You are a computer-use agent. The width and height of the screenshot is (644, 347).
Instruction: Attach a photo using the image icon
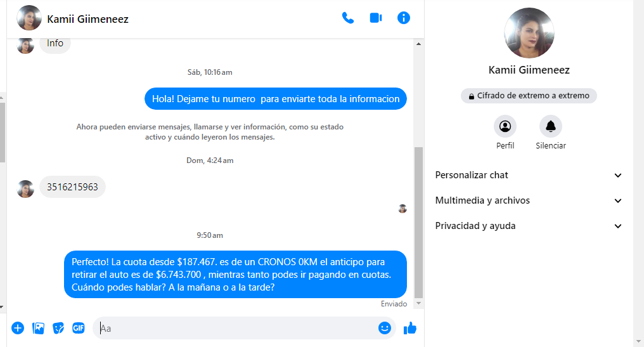click(38, 328)
